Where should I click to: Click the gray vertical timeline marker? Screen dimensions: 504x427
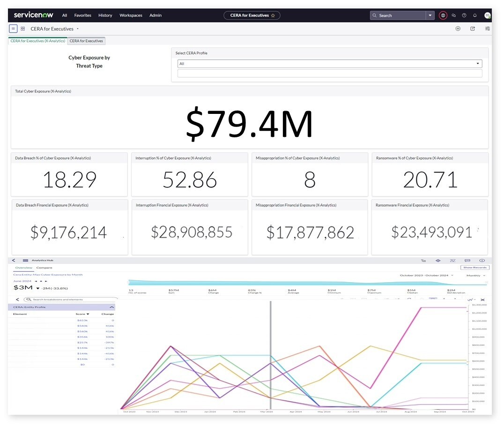[271, 356]
